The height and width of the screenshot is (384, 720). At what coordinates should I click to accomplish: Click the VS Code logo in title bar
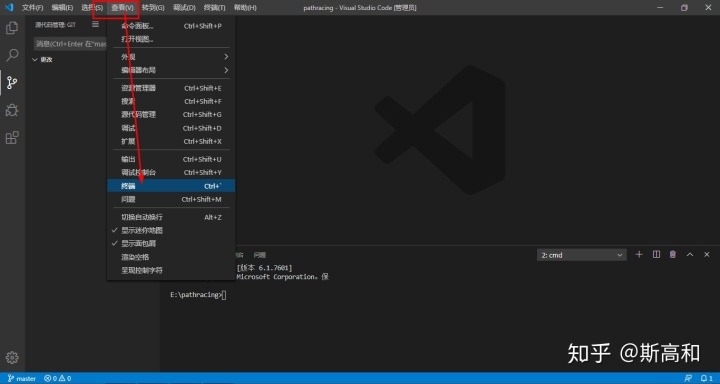click(9, 8)
